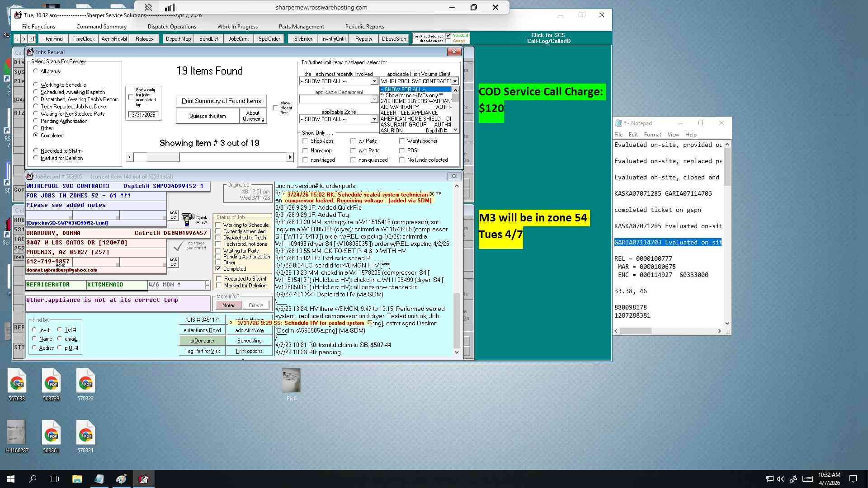This screenshot has height=488, width=868.
Task: Click the orDer parts button
Action: pos(202,341)
